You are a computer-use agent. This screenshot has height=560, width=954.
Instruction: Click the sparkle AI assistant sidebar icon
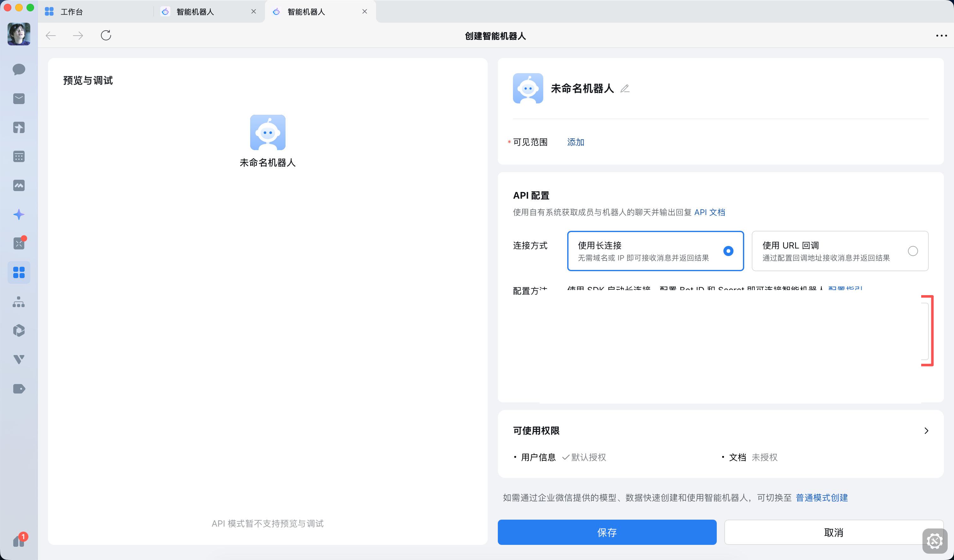[19, 214]
